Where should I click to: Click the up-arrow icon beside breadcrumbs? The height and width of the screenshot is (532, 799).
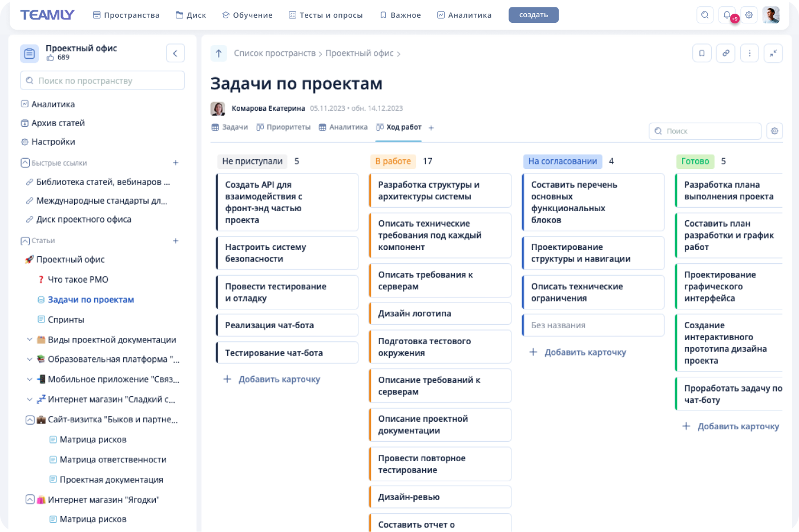(x=219, y=53)
